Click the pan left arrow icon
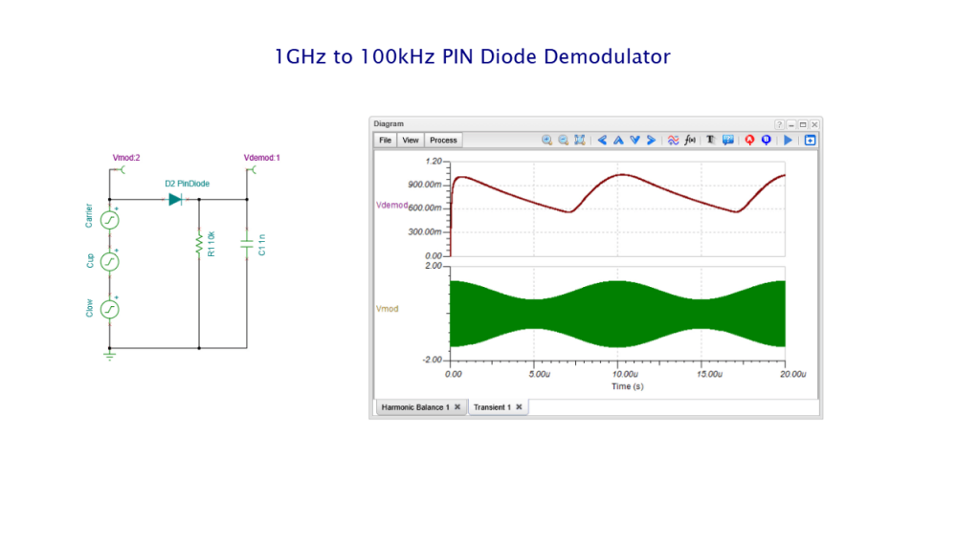This screenshot has height=547, width=980. click(x=602, y=140)
